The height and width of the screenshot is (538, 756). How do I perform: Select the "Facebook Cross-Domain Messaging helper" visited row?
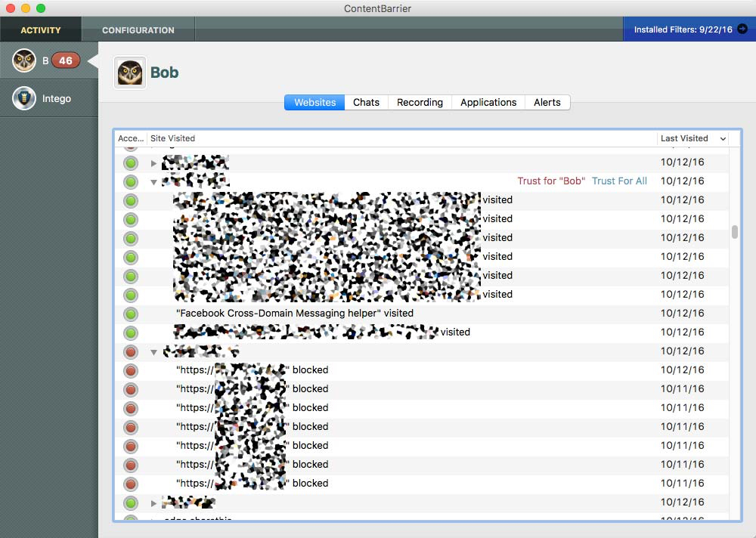click(x=422, y=314)
